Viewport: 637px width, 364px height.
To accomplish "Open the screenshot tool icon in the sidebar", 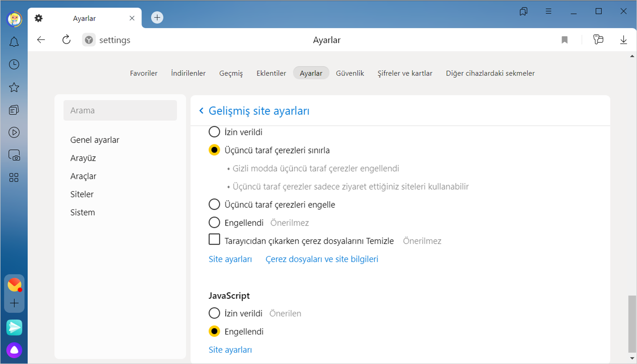I will [x=14, y=155].
